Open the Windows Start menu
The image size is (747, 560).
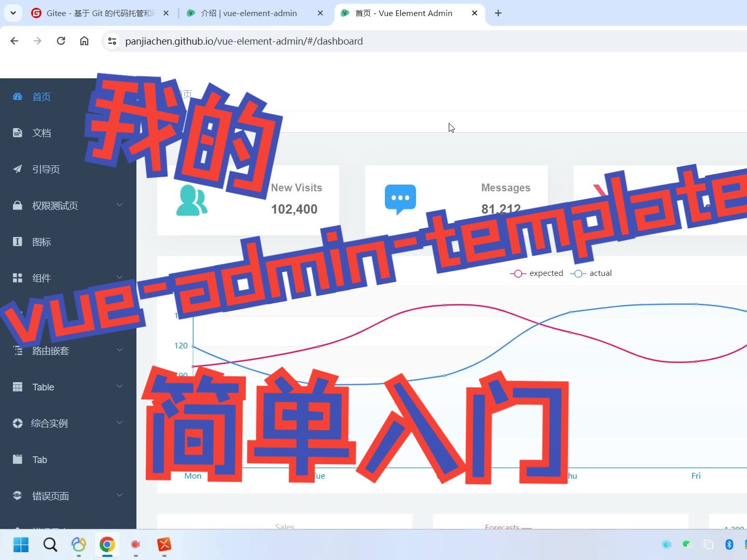click(x=21, y=544)
